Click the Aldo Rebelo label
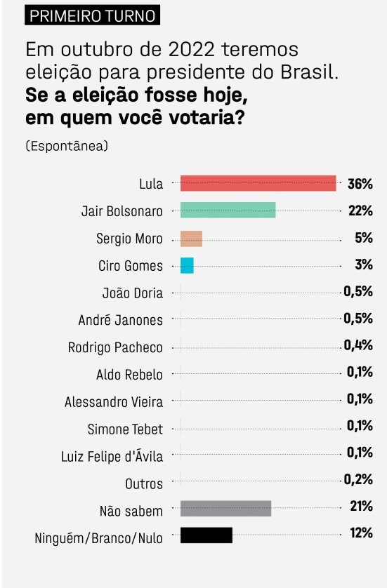The image size is (387, 588). click(129, 375)
